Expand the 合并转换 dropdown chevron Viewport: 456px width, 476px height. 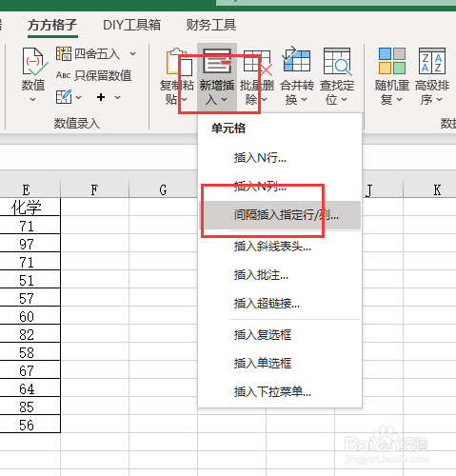[x=304, y=100]
